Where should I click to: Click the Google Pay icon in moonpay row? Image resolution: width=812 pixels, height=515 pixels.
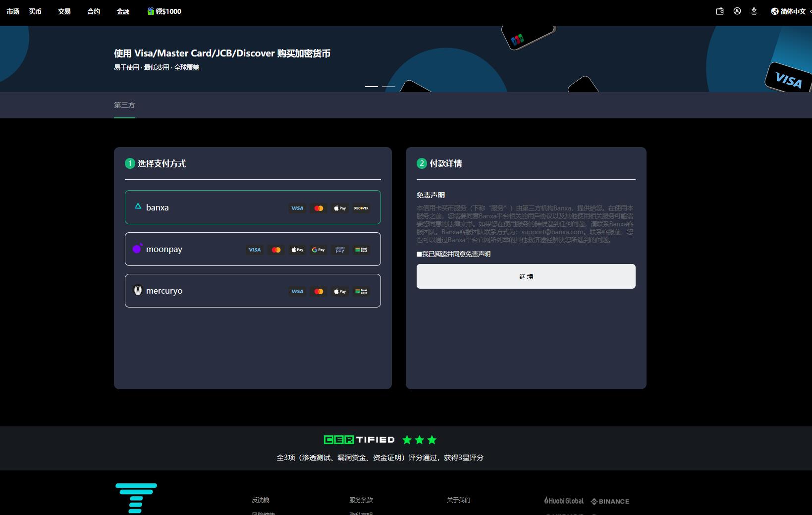pos(319,250)
